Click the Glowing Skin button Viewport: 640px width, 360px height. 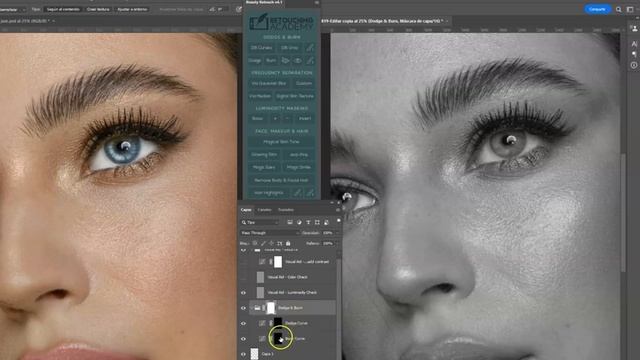pos(264,155)
